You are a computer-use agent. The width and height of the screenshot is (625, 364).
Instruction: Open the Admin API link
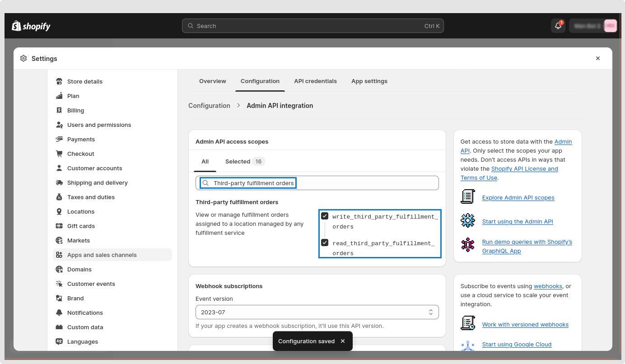tap(563, 142)
